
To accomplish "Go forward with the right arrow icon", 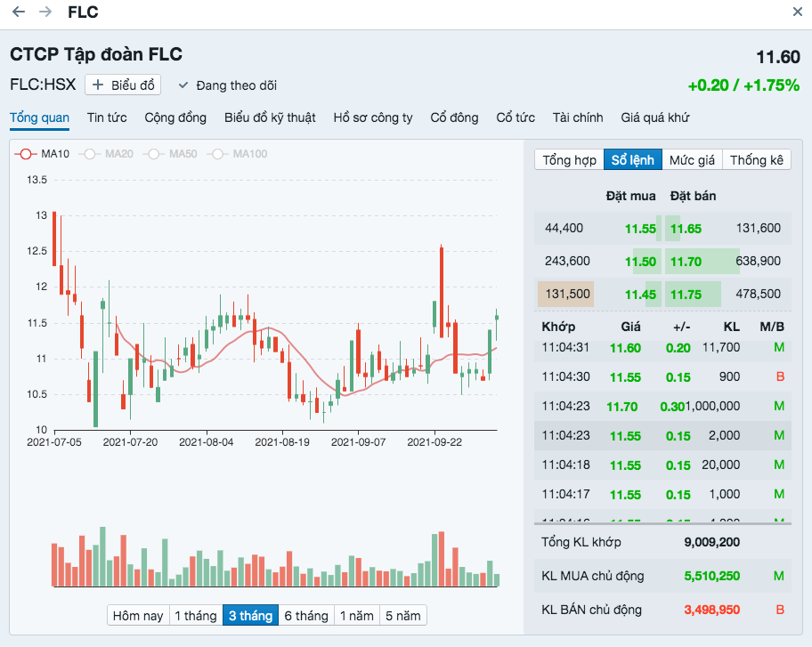I will pyautogui.click(x=45, y=12).
